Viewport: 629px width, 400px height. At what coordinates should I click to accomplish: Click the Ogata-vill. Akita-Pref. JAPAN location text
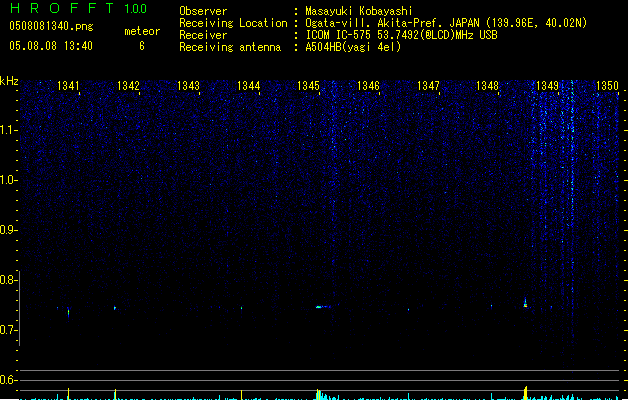coord(446,23)
